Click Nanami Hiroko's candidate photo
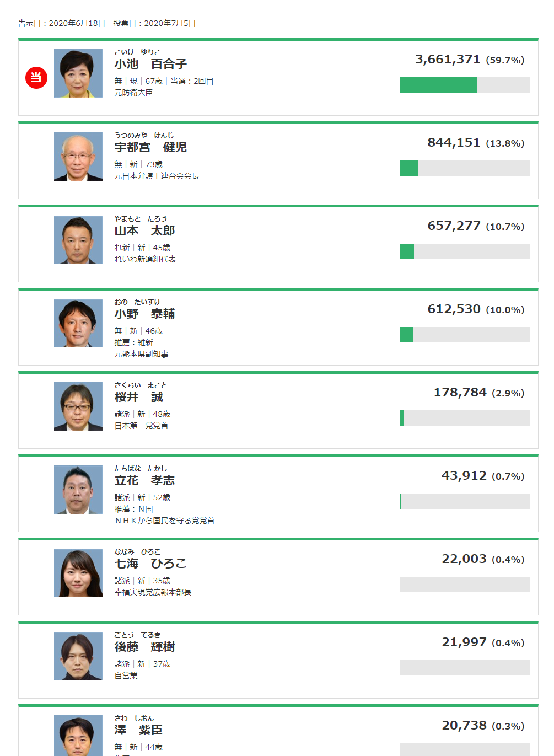Screen dimensions: 554x756 click(78, 573)
